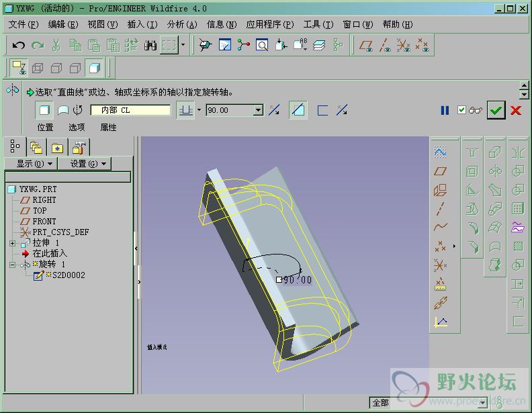This screenshot has height=413, width=532.
Task: Toggle the Remove Material option
Action: (x=298, y=110)
